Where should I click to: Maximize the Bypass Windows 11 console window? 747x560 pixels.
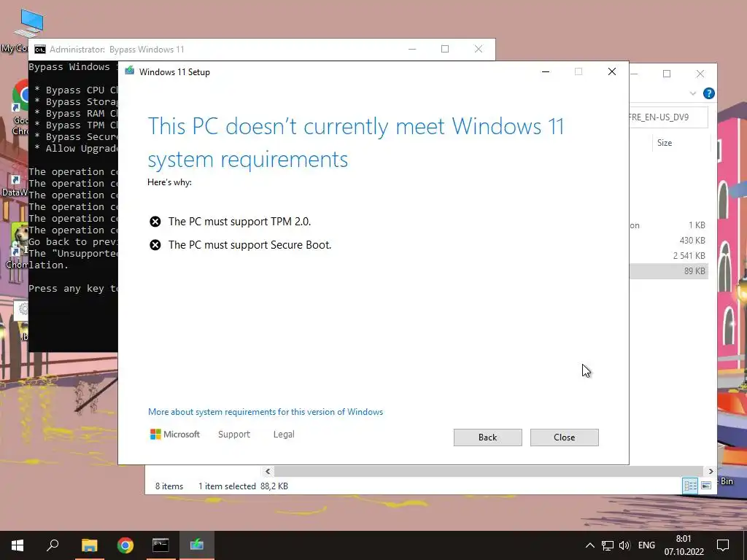(445, 49)
